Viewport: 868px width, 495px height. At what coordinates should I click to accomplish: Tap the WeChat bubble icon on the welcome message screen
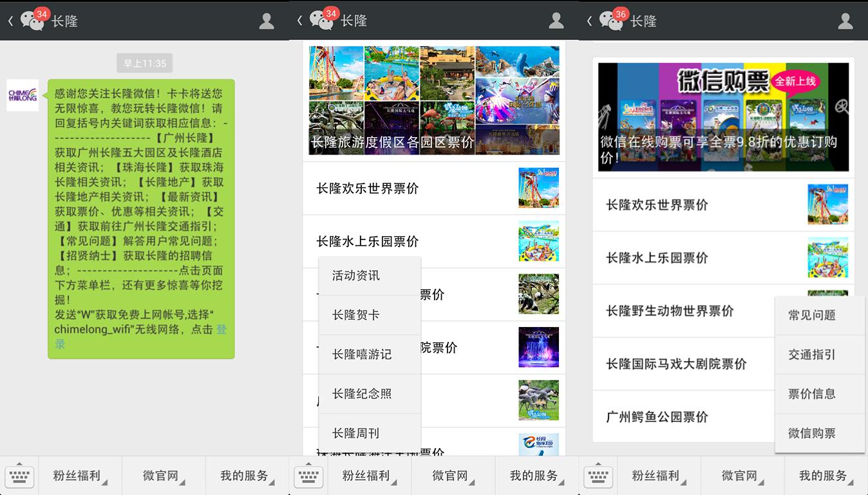32,21
